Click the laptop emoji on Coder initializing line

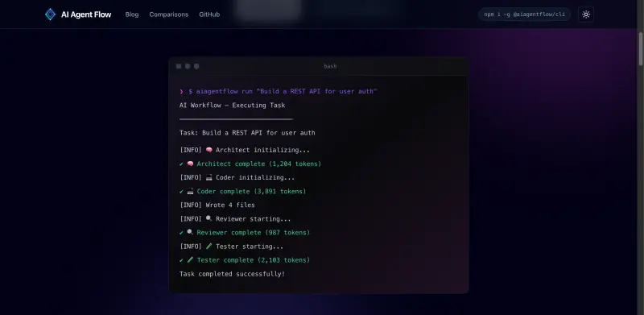(208, 178)
